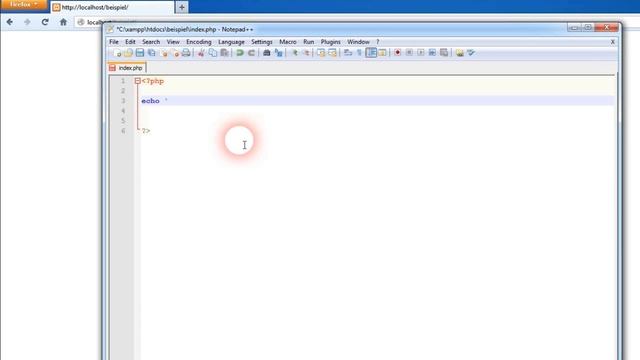640x360 pixels.
Task: Click line number 1 in margin
Action: point(123,81)
